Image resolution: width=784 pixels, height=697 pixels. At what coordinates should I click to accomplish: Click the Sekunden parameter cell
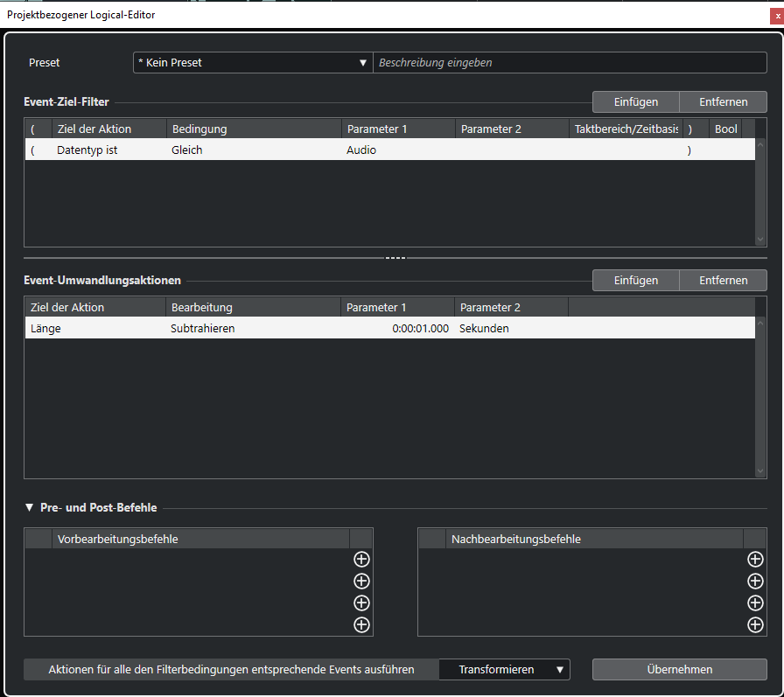[x=511, y=328]
